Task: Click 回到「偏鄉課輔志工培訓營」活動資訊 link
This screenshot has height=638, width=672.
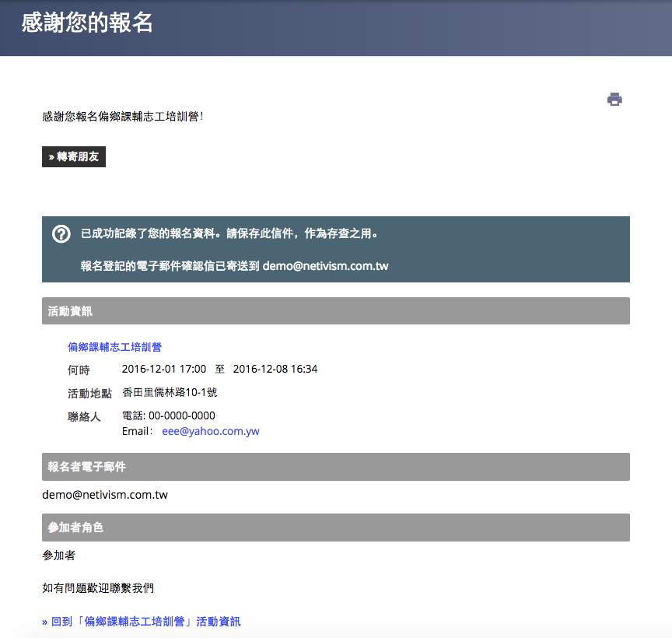Action: pyautogui.click(x=142, y=622)
